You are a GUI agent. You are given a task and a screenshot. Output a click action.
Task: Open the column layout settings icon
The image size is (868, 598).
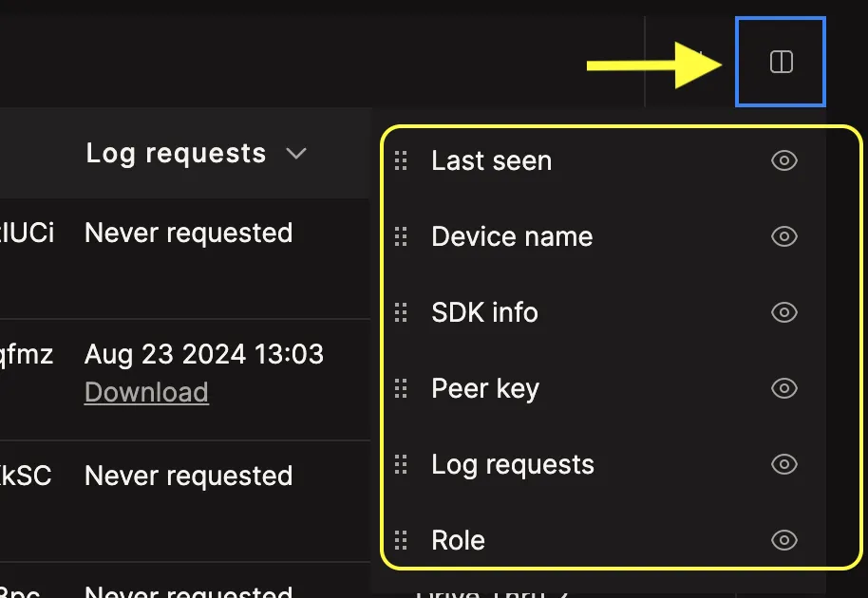781,62
